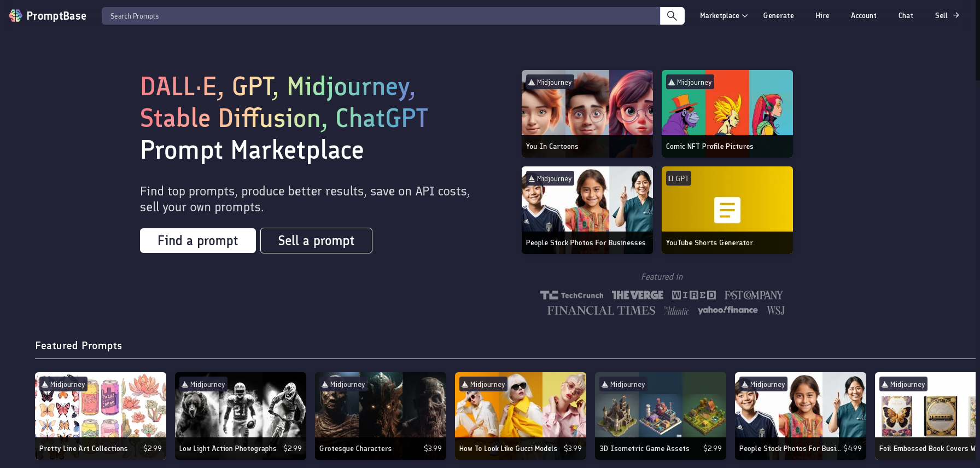This screenshot has height=468, width=980.
Task: Go to Account
Action: pos(864,15)
